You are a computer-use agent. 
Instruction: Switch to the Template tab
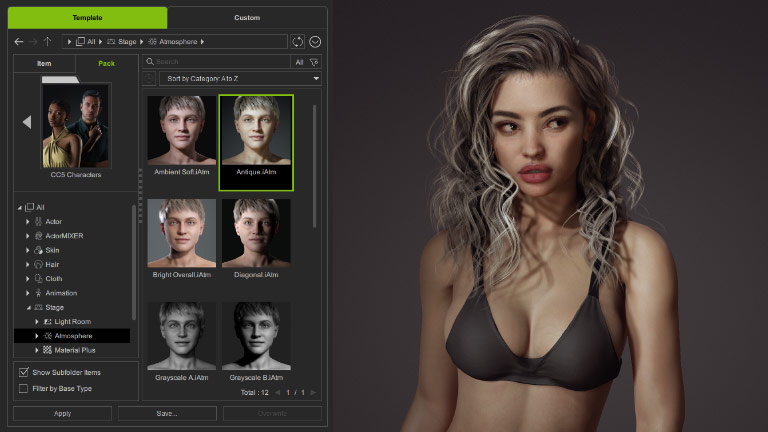click(88, 18)
